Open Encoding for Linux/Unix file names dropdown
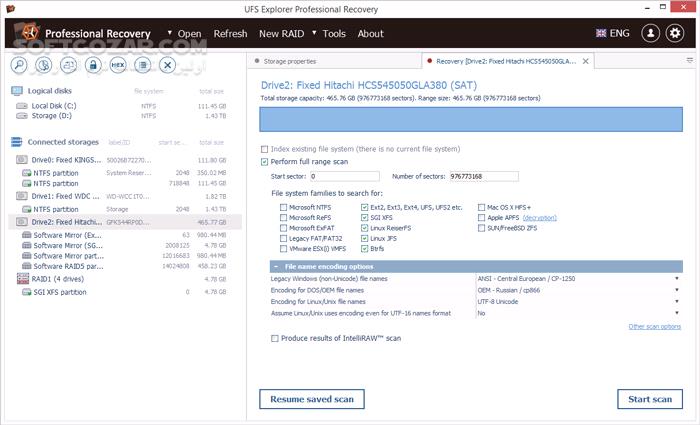This screenshot has height=425, width=700. pyautogui.click(x=677, y=302)
